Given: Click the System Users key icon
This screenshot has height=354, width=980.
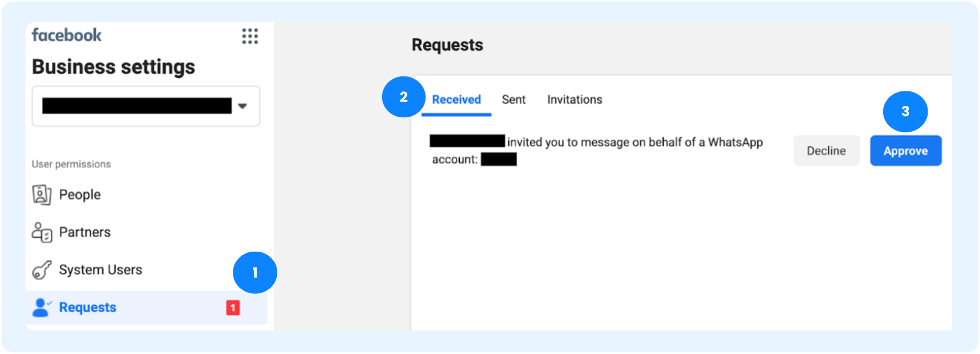Looking at the screenshot, I should point(42,270).
